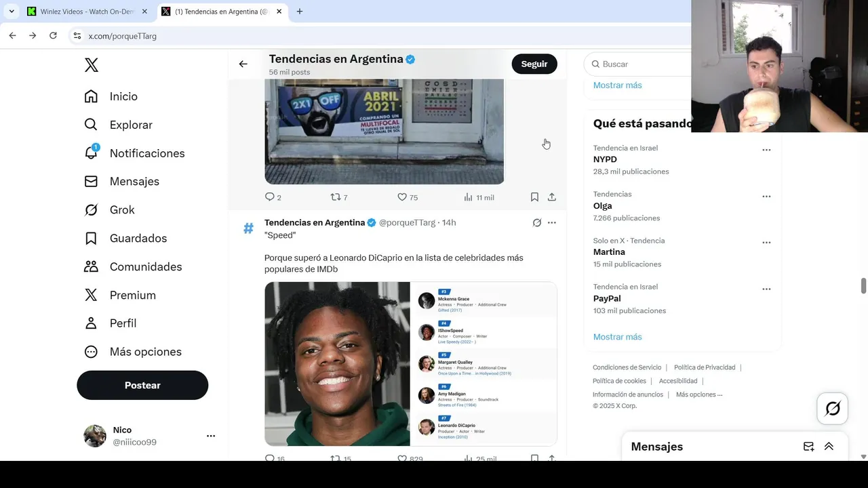View analytics of 11 mil views post
868x488 pixels.
click(x=479, y=197)
